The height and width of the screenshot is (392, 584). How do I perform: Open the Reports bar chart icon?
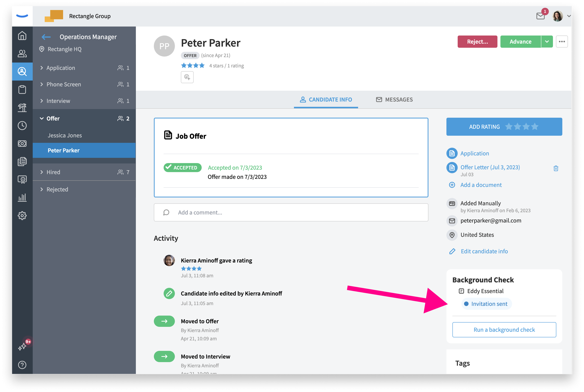point(22,197)
